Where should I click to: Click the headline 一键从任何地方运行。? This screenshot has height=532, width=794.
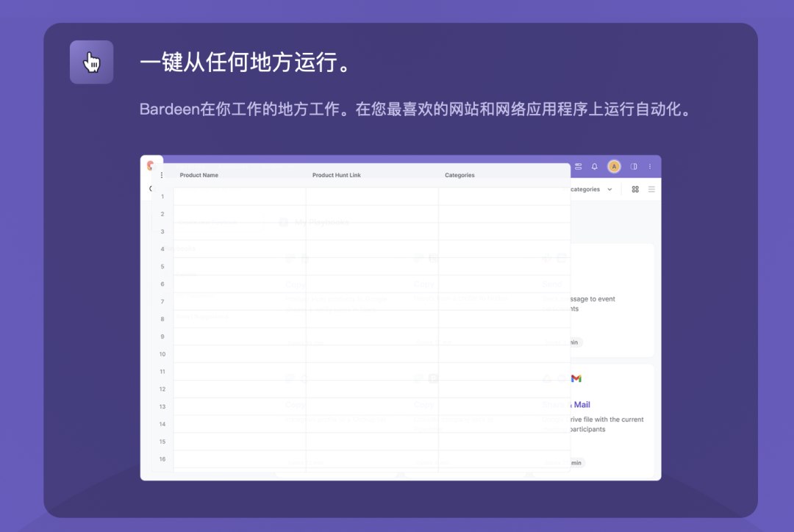tap(246, 62)
